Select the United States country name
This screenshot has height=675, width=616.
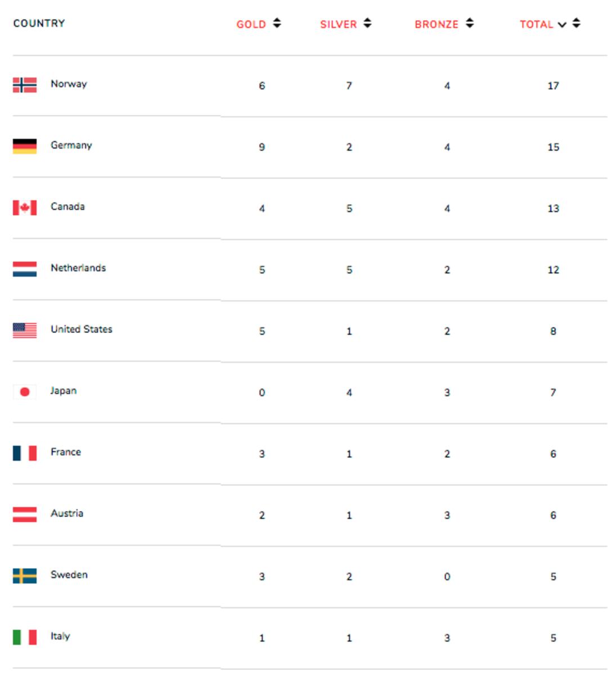click(x=82, y=329)
